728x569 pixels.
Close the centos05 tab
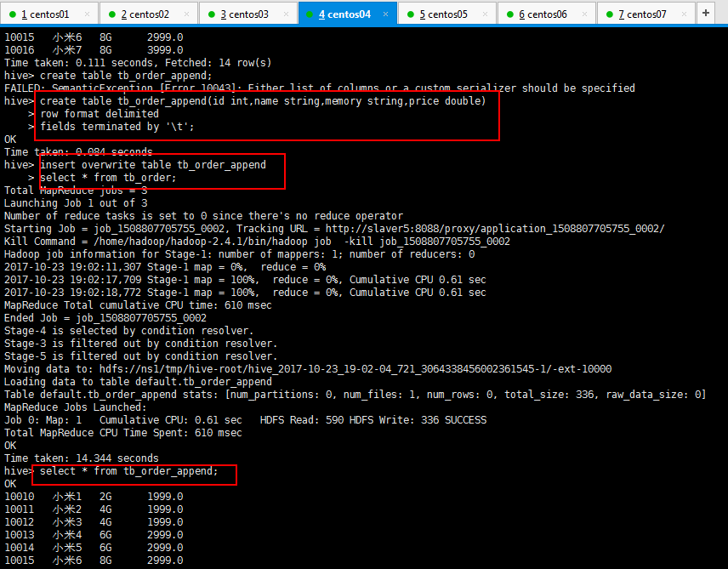click(485, 14)
